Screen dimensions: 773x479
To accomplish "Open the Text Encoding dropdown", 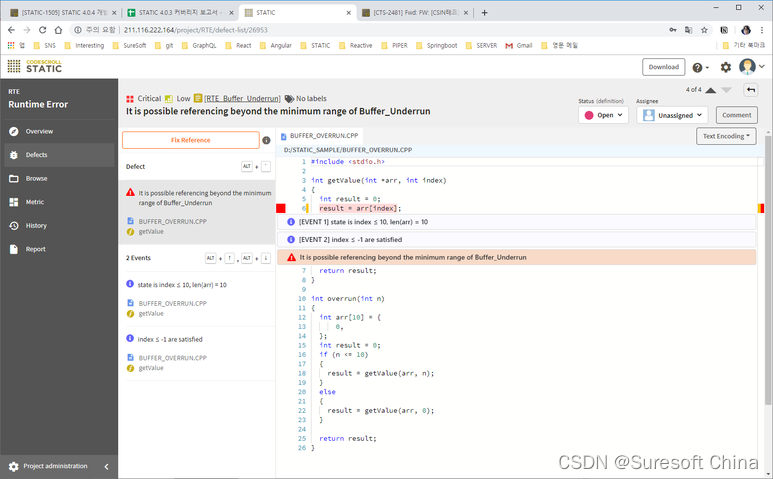I will point(726,136).
